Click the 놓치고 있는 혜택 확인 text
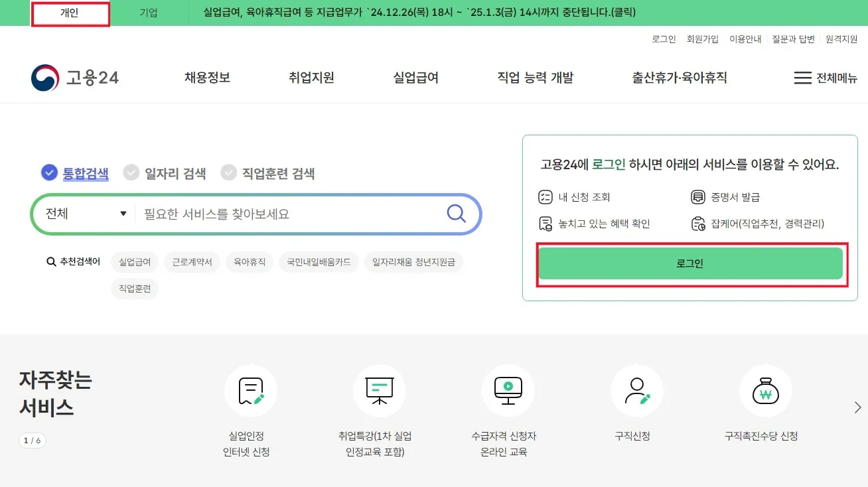The width and height of the screenshot is (868, 487). click(604, 224)
